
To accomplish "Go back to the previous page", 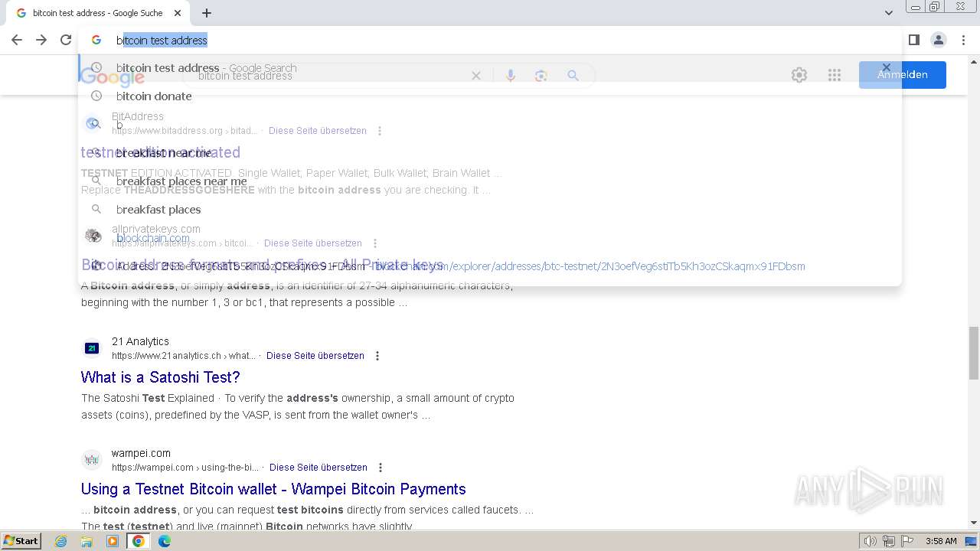I will pyautogui.click(x=17, y=40).
